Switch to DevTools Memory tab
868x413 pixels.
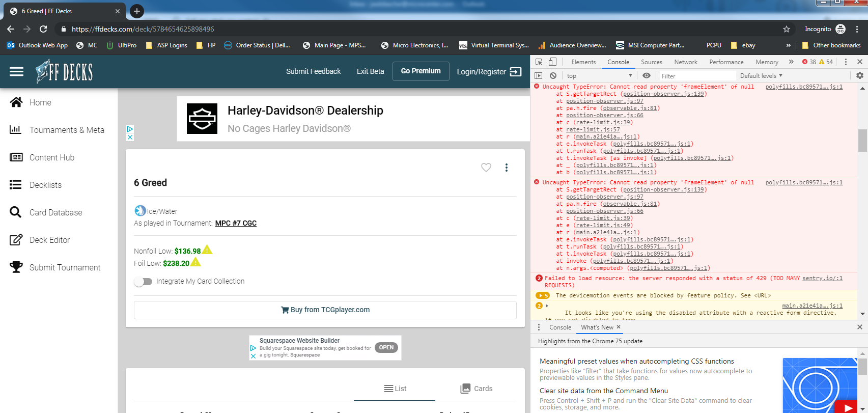pyautogui.click(x=767, y=62)
